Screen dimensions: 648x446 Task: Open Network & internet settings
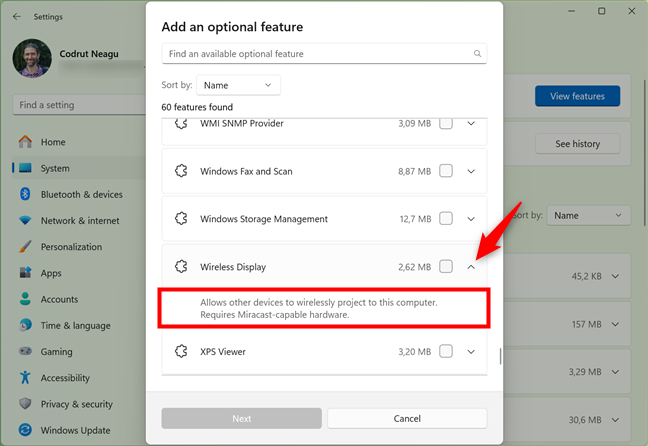[79, 220]
